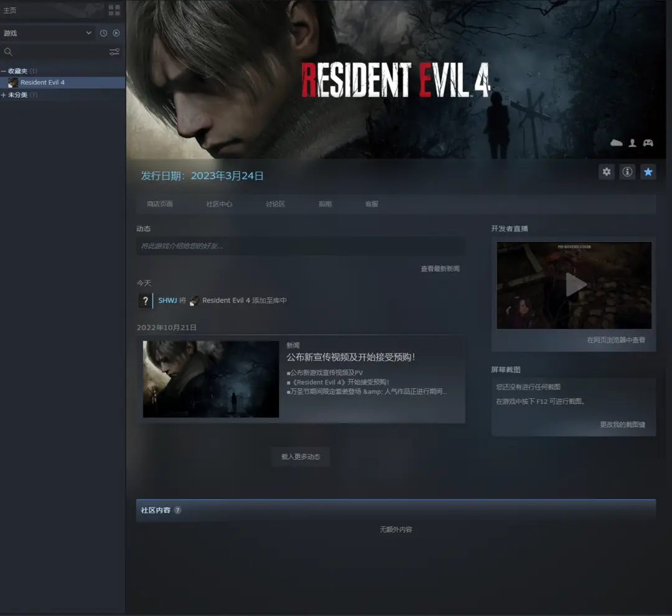The image size is (672, 616).
Task: Open news headline 公布新宣传视频及开始接受预购
Action: coord(350,357)
